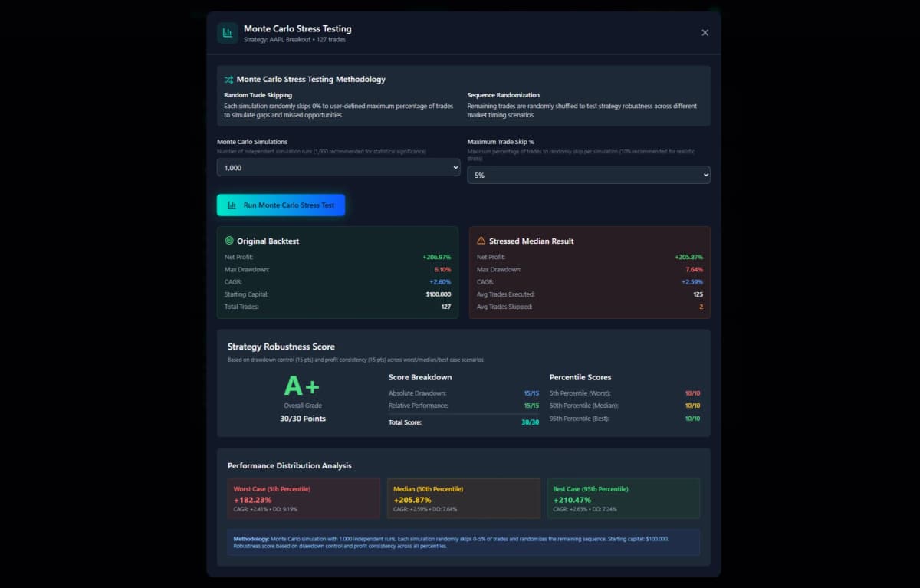920x588 pixels.
Task: Click the Strategy Robustness Score heading
Action: (x=281, y=347)
